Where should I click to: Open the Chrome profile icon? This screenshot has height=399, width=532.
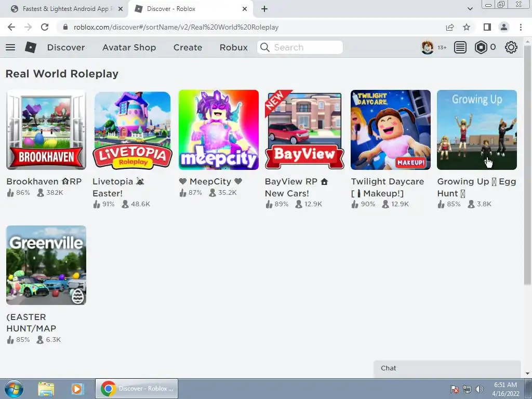coord(504,27)
